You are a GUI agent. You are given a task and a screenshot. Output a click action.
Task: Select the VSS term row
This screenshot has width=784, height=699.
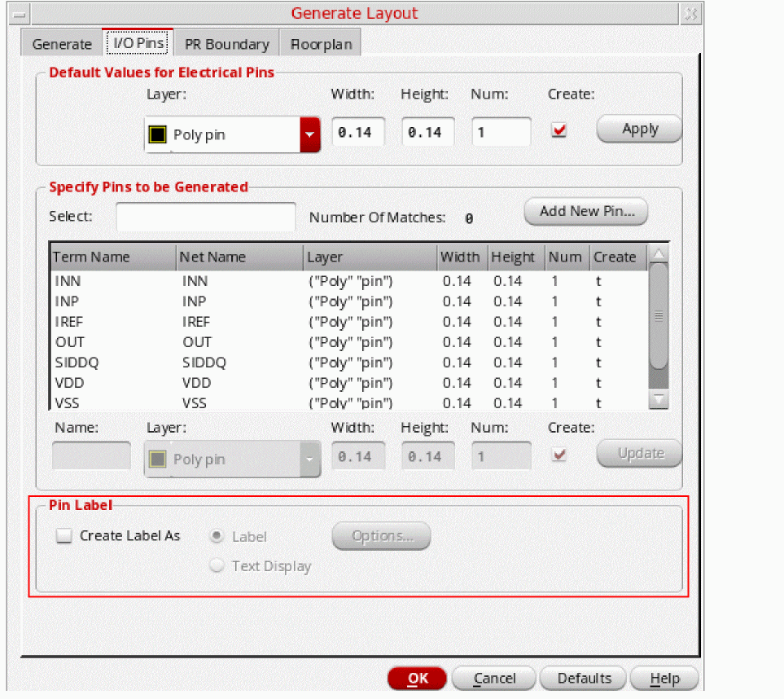click(x=349, y=402)
